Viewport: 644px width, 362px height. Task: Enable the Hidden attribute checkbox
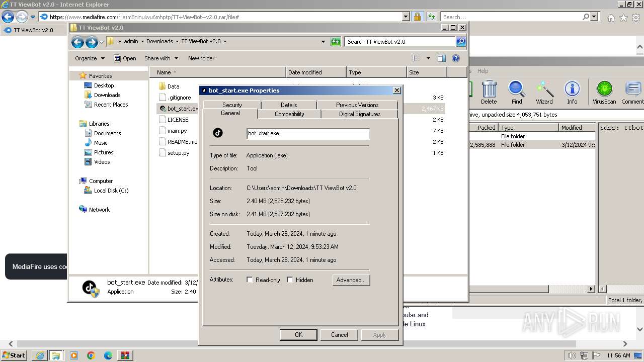(x=290, y=280)
